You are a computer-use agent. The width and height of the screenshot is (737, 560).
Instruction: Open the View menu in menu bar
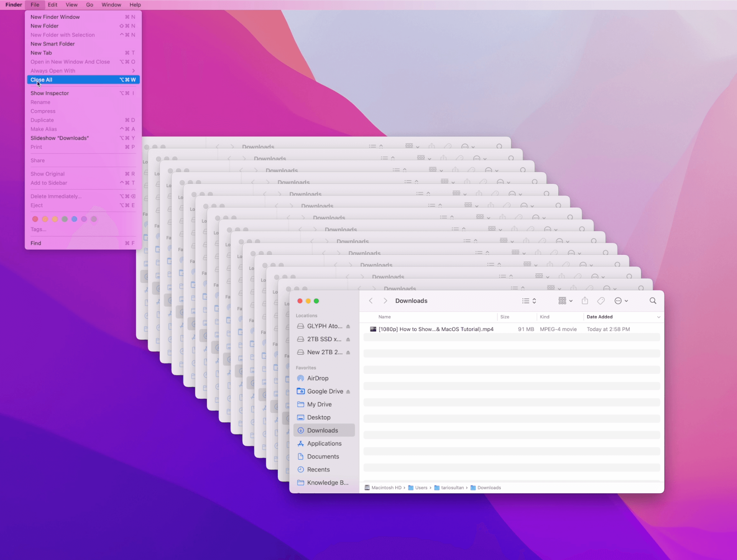[x=71, y=5]
